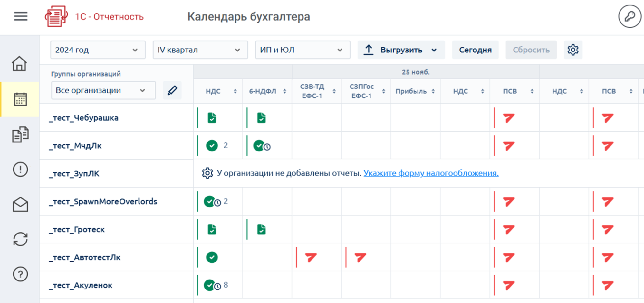Sort by the СЗВ-ТД ЕФС-1 column
Image resolution: width=644 pixels, height=303 pixels.
(334, 91)
